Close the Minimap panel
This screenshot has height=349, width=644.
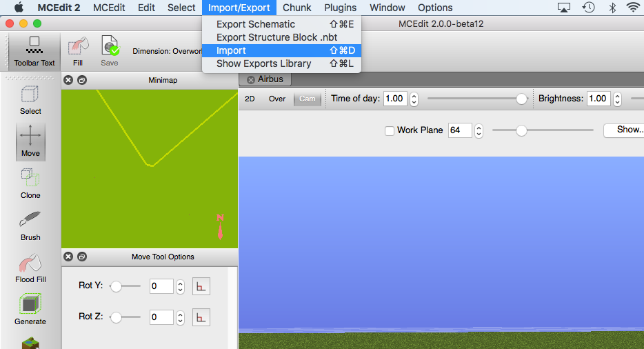pyautogui.click(x=68, y=80)
